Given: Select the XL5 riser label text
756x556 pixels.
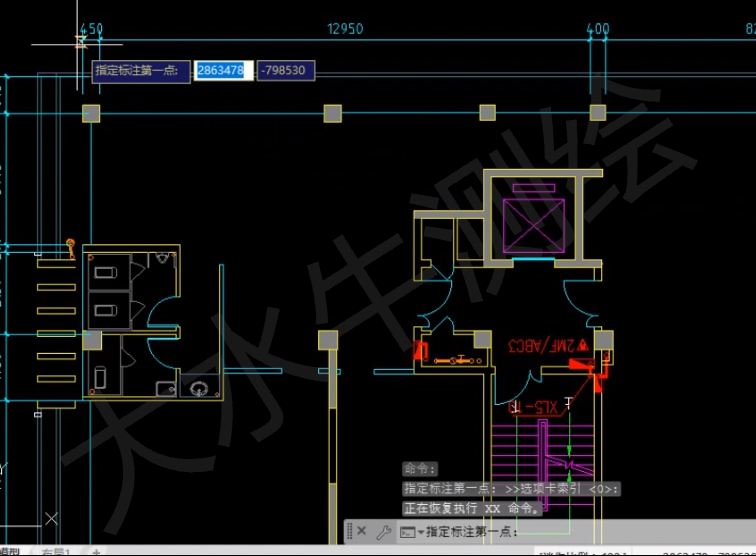Looking at the screenshot, I should tap(535, 406).
